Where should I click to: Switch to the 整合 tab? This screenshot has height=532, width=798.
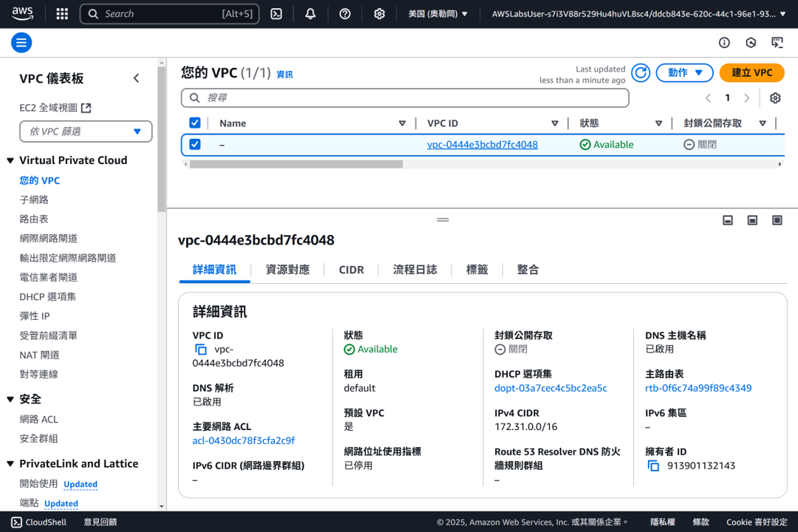coord(528,270)
